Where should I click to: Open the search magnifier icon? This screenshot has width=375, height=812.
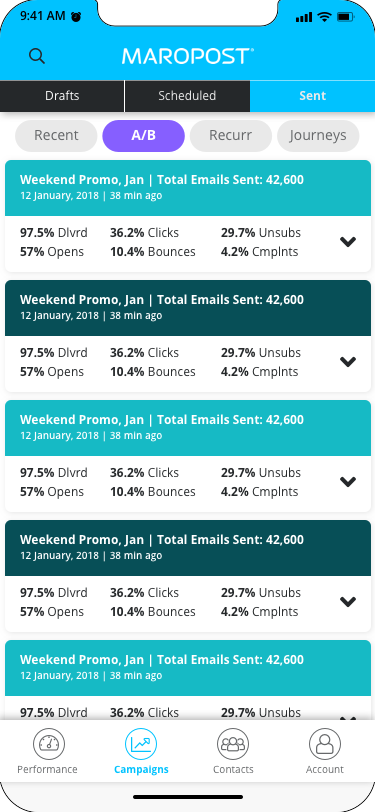pyautogui.click(x=37, y=55)
